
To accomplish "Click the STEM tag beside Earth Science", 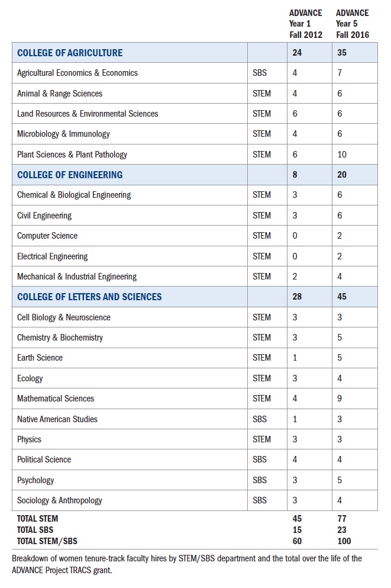I will (261, 358).
